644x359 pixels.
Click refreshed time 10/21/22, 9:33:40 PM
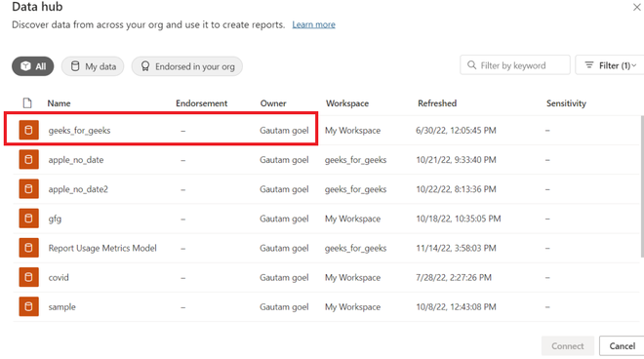(456, 160)
